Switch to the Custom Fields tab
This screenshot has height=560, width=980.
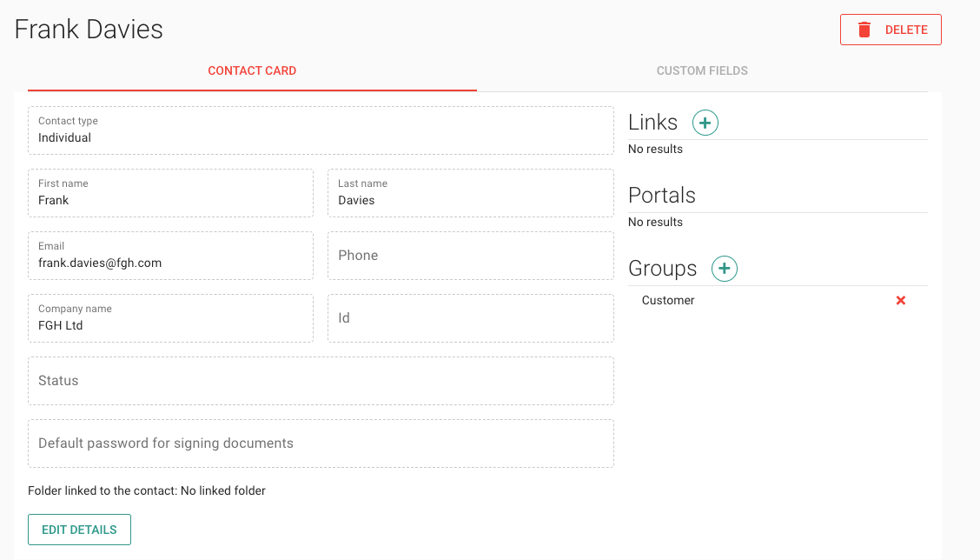(701, 70)
